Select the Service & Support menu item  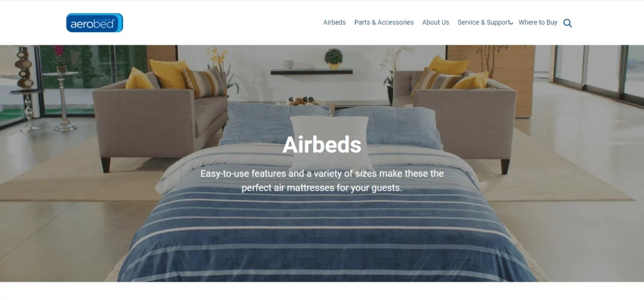484,23
